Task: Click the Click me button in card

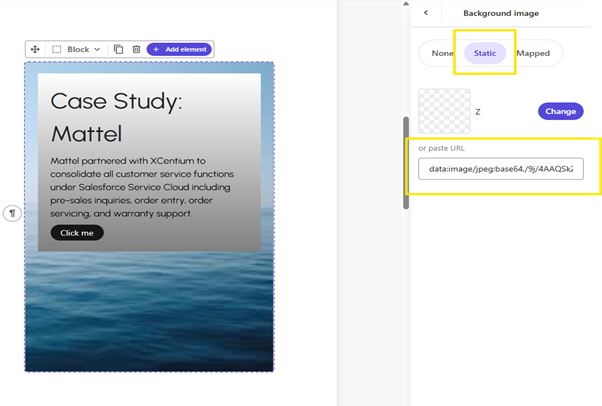Action: tap(77, 233)
